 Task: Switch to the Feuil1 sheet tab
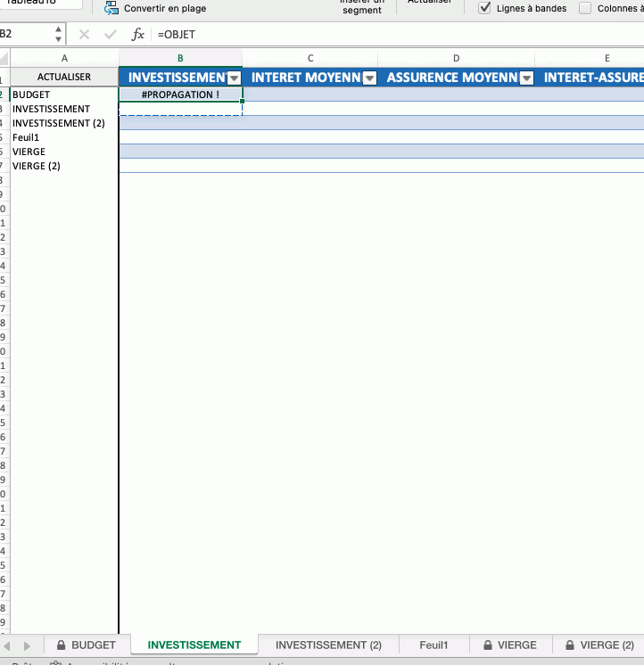pos(433,644)
